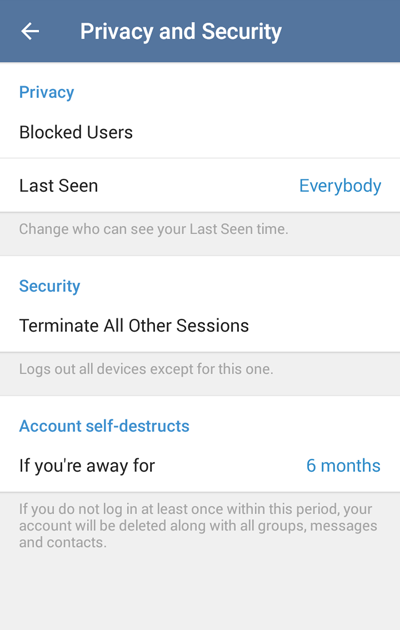Open the Blocked Users list
The width and height of the screenshot is (400, 630).
pos(200,132)
